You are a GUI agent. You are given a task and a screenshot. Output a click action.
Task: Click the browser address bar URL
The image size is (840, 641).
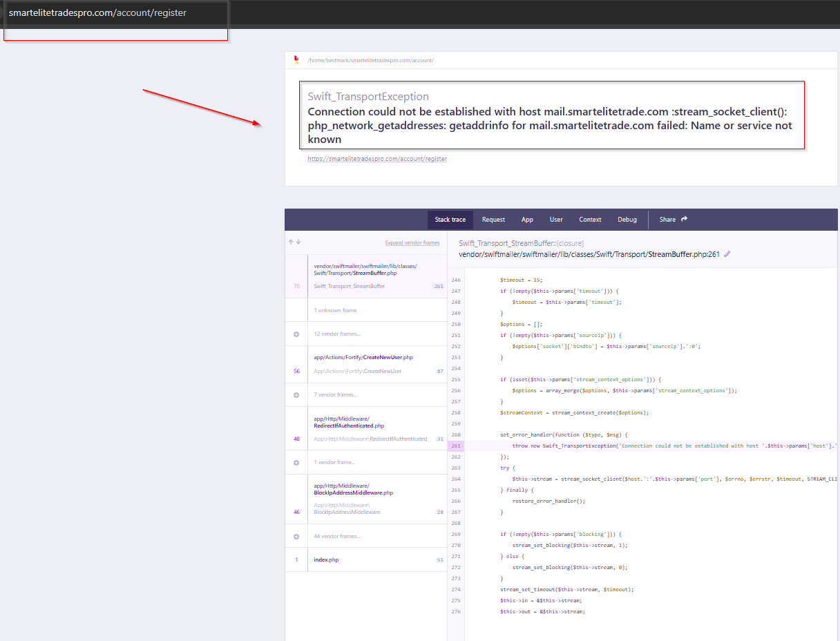[x=97, y=13]
